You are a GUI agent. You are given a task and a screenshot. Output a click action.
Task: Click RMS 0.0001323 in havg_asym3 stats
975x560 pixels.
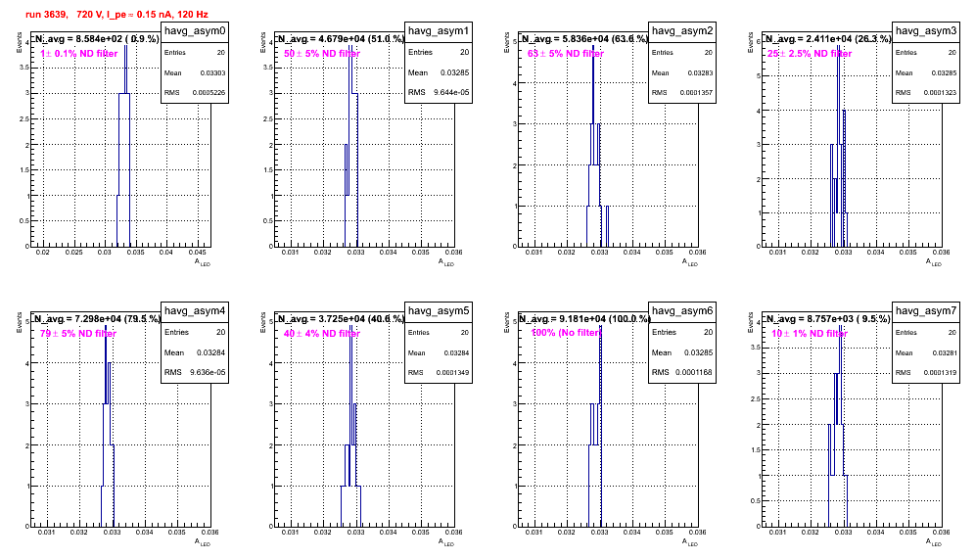pos(926,92)
